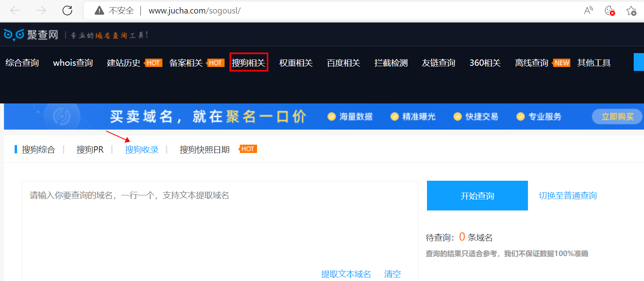Screen dimensions: 644x281
Task: Click the 聚查网 owl logo
Action: (x=31, y=35)
